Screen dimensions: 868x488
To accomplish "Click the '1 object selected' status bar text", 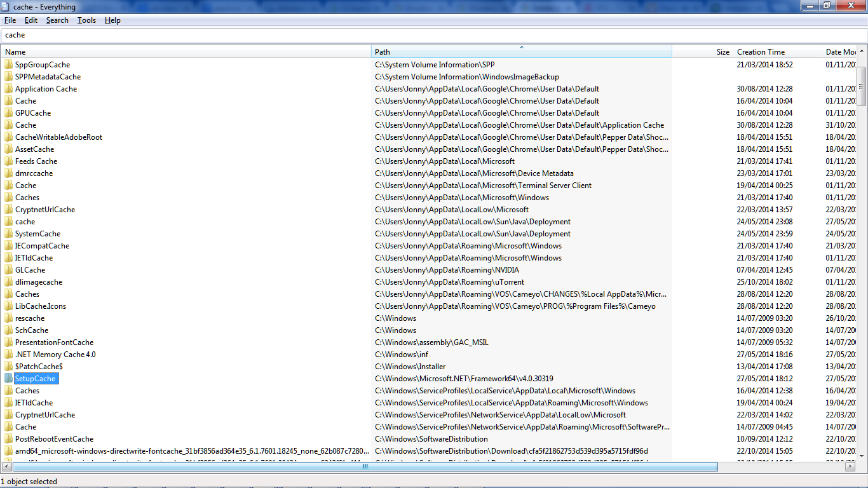I will click(29, 482).
